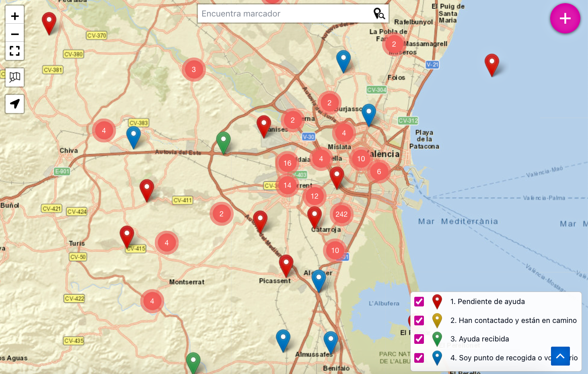Select the blue marker near Foios
Screen dimensions: 588x374
pos(343,61)
